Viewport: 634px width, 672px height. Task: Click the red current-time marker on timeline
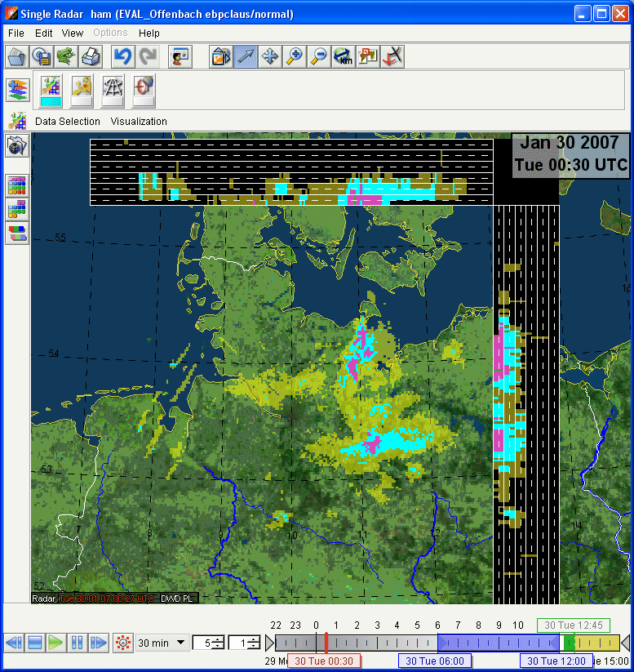[x=326, y=643]
